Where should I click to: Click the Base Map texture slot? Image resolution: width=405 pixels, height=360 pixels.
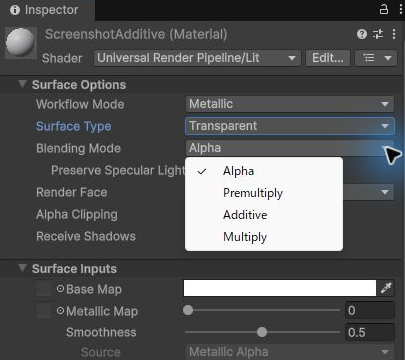(44, 289)
